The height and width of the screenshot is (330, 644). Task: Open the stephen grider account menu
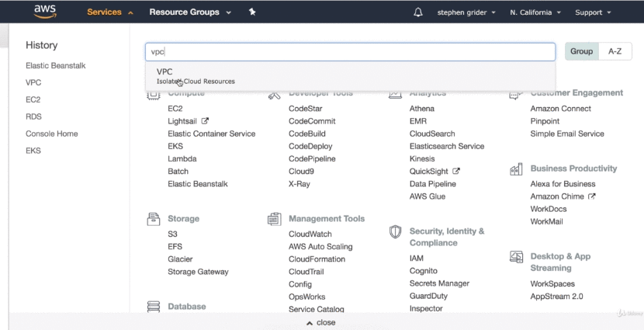tap(466, 12)
